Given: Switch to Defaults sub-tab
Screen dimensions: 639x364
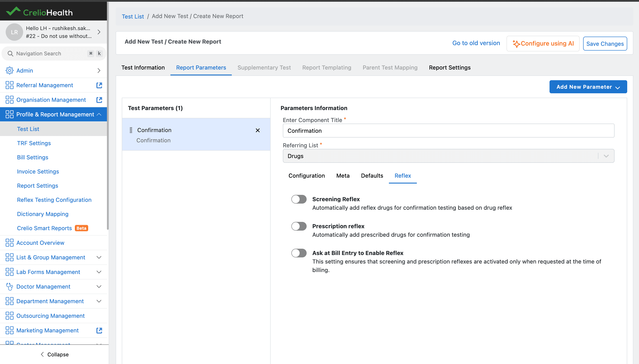Looking at the screenshot, I should click(372, 175).
